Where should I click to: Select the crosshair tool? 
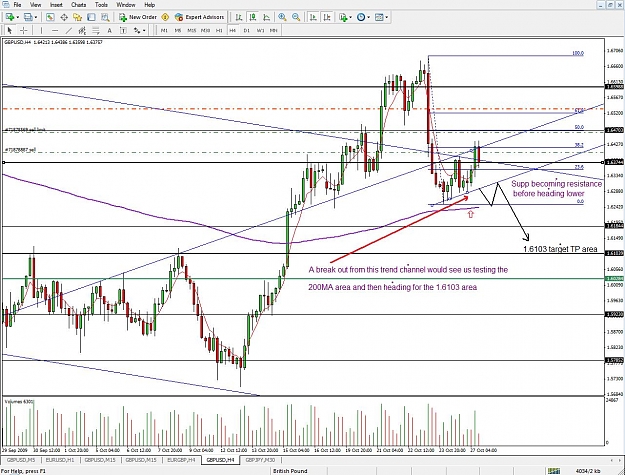(24, 30)
